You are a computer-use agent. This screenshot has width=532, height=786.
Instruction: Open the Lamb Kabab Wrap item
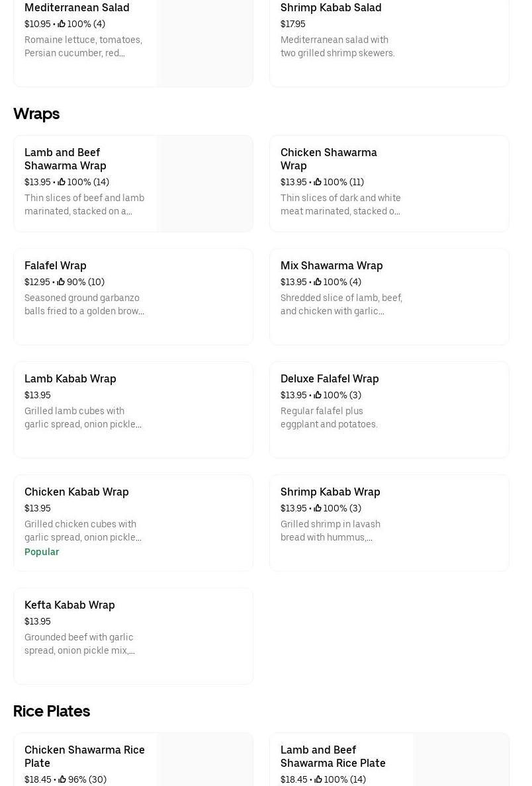coord(70,378)
